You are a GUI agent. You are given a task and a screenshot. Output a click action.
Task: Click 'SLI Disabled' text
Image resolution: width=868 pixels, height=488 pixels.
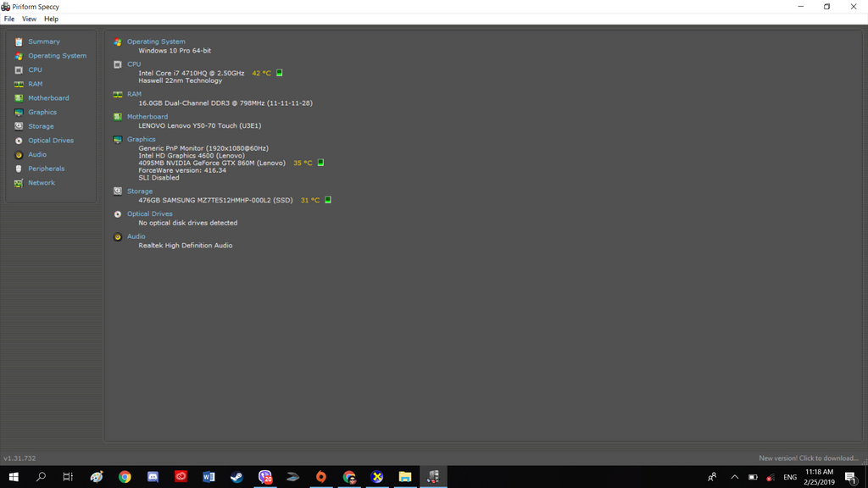pyautogui.click(x=159, y=178)
